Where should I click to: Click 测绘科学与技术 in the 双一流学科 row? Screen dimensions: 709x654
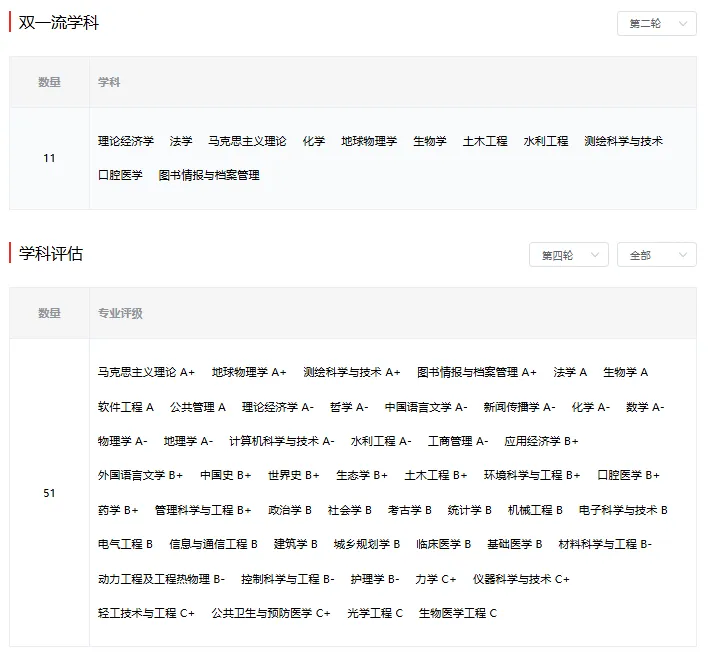click(x=623, y=141)
